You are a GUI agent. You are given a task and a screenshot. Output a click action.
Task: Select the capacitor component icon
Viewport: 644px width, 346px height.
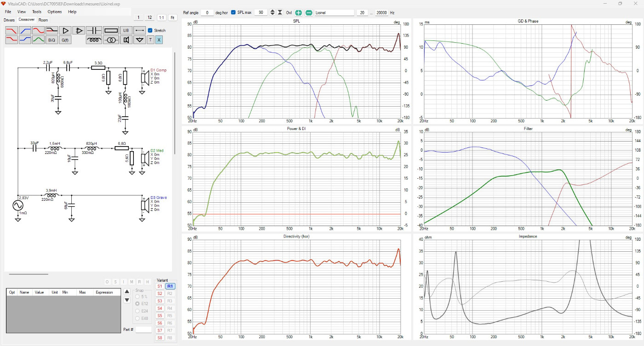coord(94,30)
